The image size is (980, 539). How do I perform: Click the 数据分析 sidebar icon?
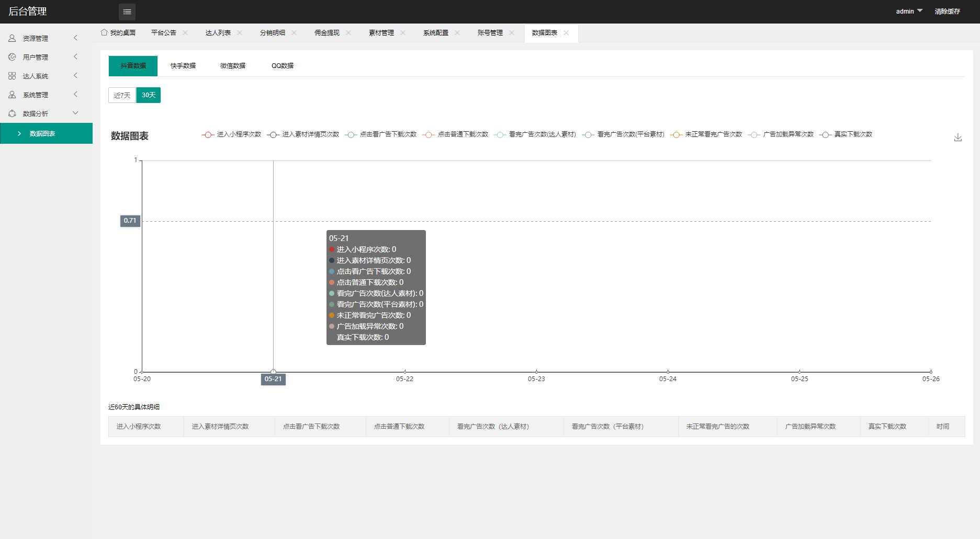pos(12,113)
